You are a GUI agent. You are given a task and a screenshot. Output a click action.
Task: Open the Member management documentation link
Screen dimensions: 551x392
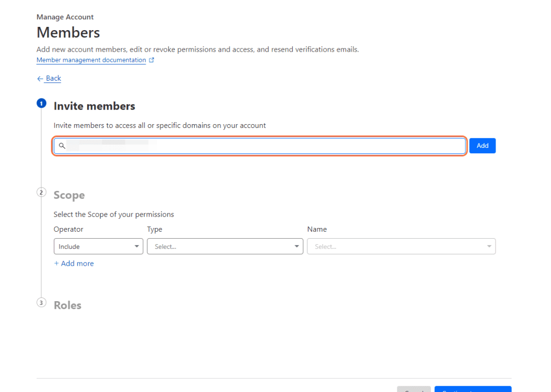[x=90, y=60]
